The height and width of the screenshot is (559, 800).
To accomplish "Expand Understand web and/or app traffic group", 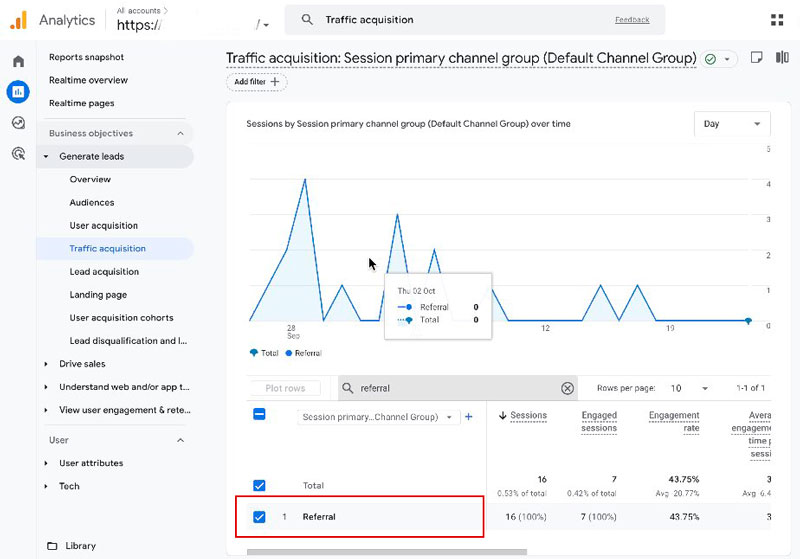I will pyautogui.click(x=46, y=387).
